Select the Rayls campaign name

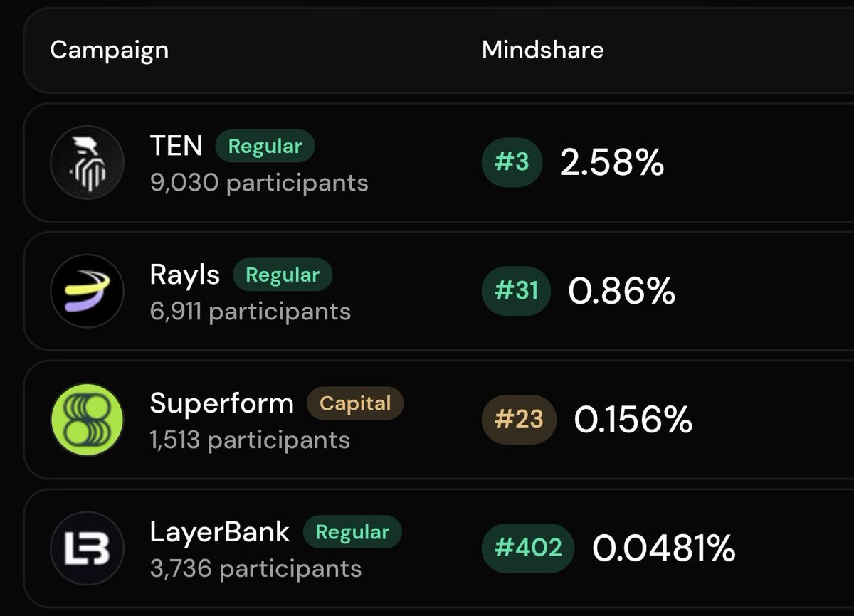pos(184,275)
